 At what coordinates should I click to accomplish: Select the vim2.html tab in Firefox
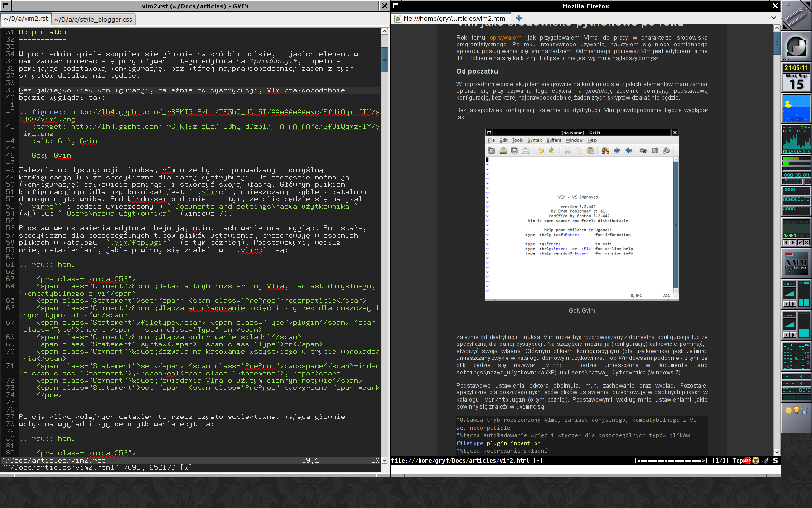(452, 18)
